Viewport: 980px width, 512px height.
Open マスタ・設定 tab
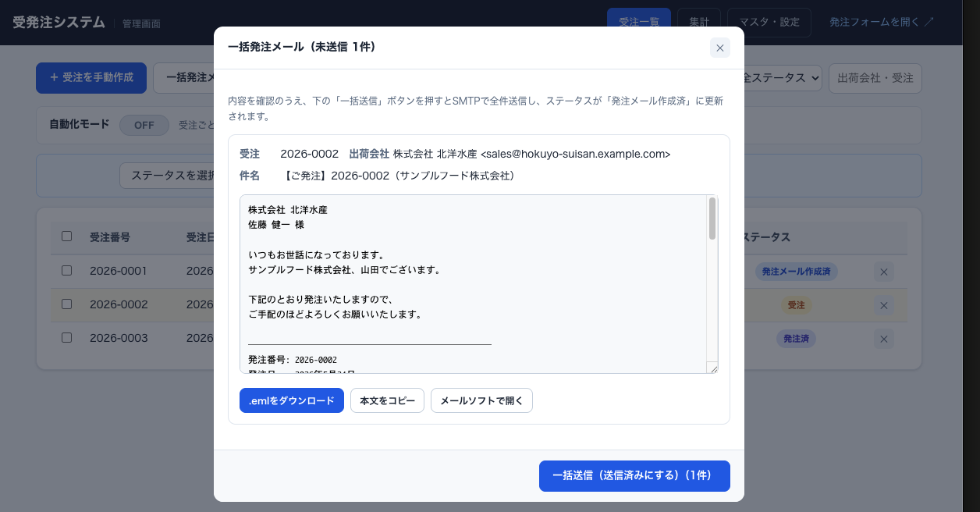pyautogui.click(x=769, y=22)
